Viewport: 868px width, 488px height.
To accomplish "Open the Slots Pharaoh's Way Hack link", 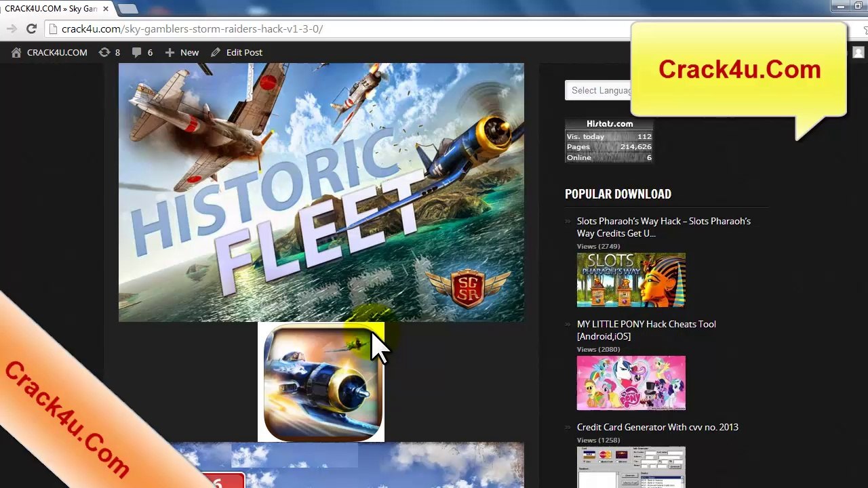I will [x=664, y=227].
